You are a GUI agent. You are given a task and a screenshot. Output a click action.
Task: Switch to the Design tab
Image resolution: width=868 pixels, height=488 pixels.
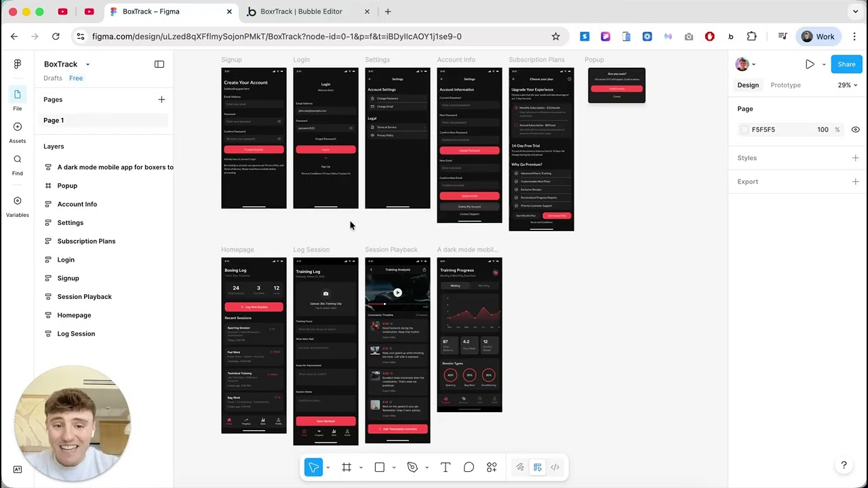click(748, 85)
